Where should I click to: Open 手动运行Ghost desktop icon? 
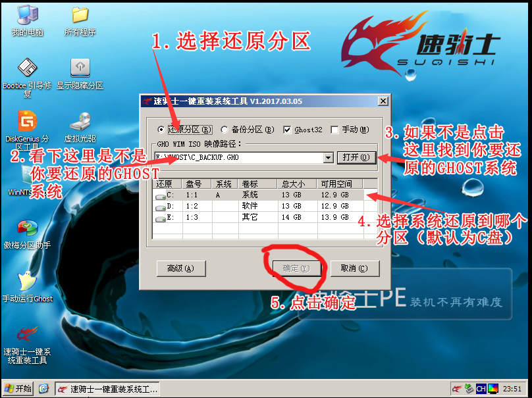click(x=28, y=287)
